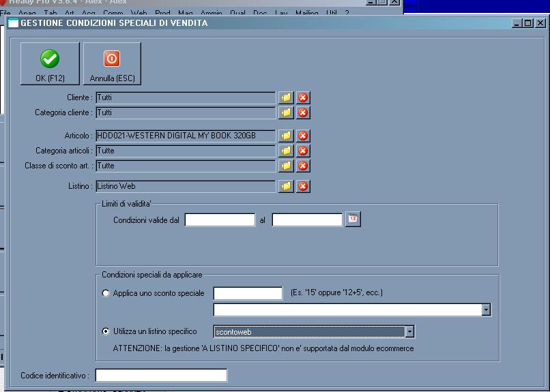Click the Classe di sconto art. field
Image resolution: width=550 pixels, height=392 pixels.
(186, 166)
